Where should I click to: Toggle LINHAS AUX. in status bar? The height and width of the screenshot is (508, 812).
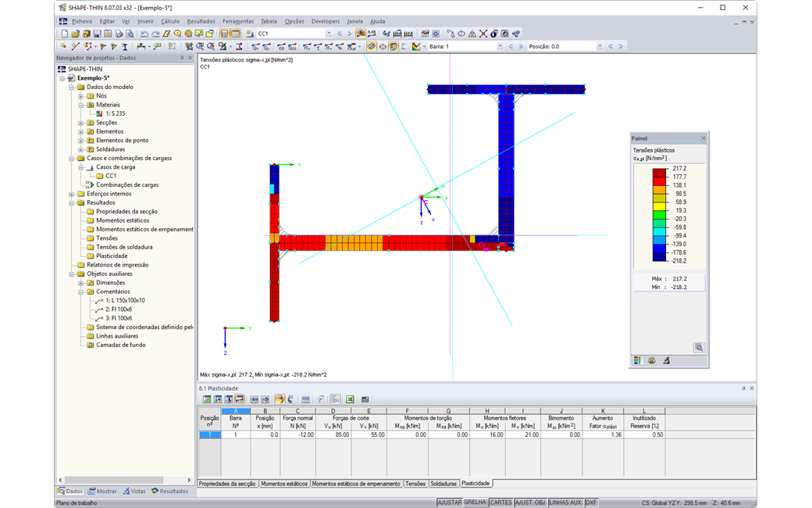(x=565, y=503)
